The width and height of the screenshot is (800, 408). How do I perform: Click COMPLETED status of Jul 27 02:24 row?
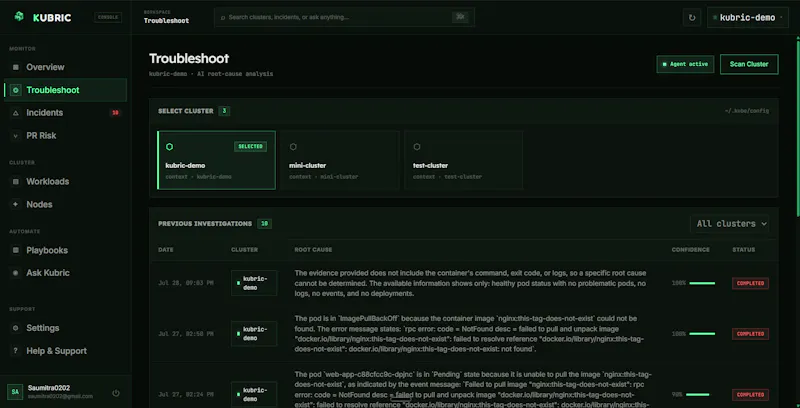pyautogui.click(x=751, y=395)
